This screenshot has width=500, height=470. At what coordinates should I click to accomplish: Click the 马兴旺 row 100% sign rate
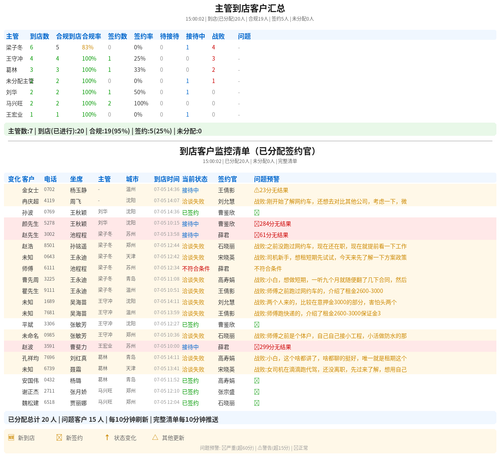pos(141,103)
